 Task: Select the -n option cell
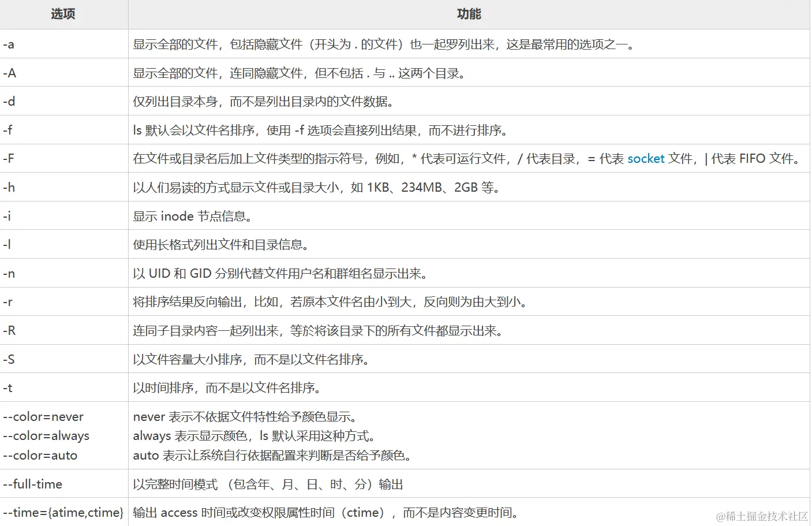coord(63,273)
